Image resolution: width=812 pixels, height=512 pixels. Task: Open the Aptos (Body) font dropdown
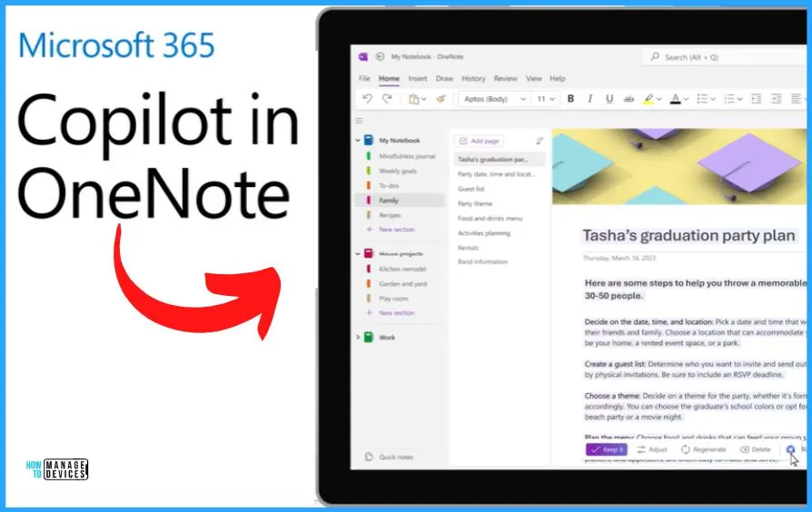click(494, 99)
